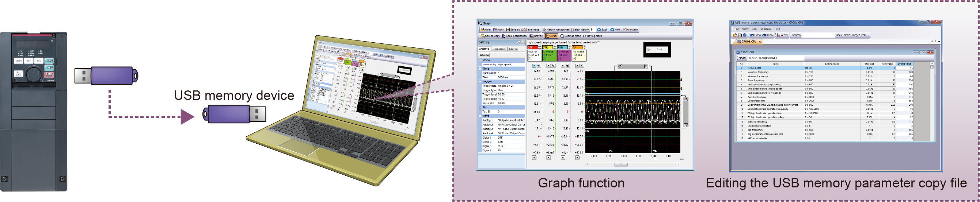
Task: Click the Screen copy icon
Action: pos(482,36)
